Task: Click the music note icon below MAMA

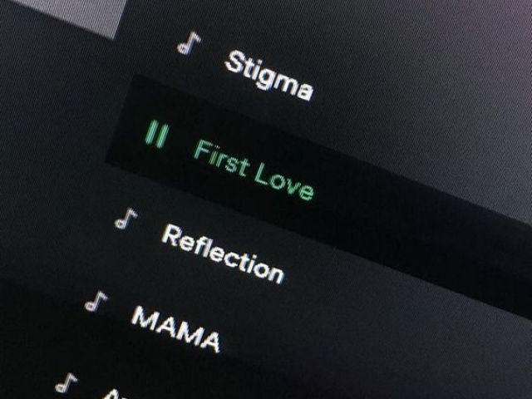Action: [66, 383]
